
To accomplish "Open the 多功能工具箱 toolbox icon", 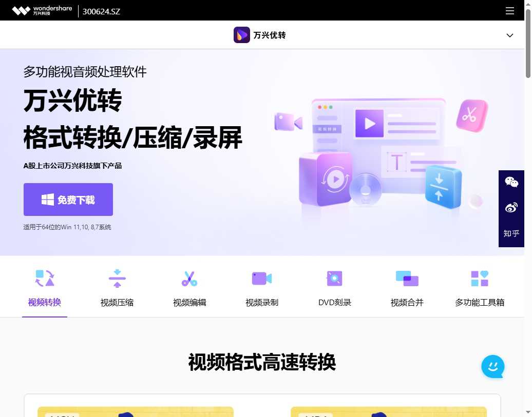I will click(x=479, y=278).
